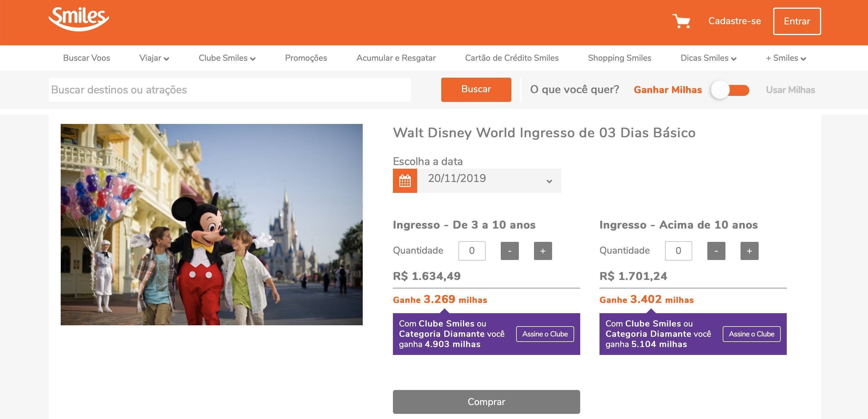Decrease quantity for 3 a 10 anos ticket
This screenshot has height=419, width=868.
pyautogui.click(x=510, y=251)
